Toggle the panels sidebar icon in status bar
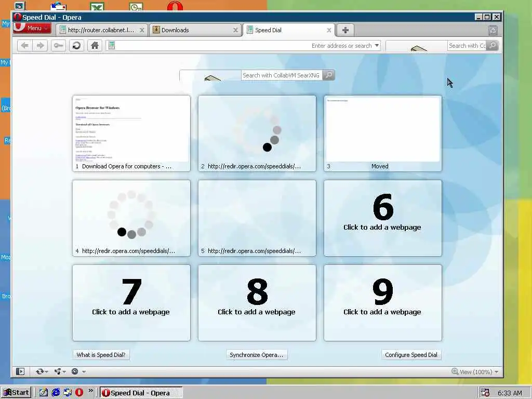Screen dimensions: 532x399 (x=20, y=371)
